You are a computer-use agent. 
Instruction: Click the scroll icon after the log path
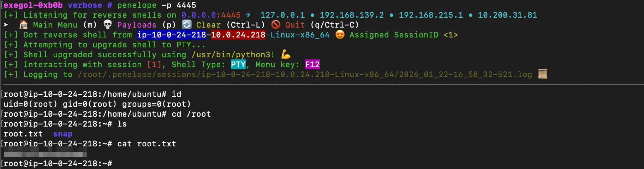(x=543, y=74)
